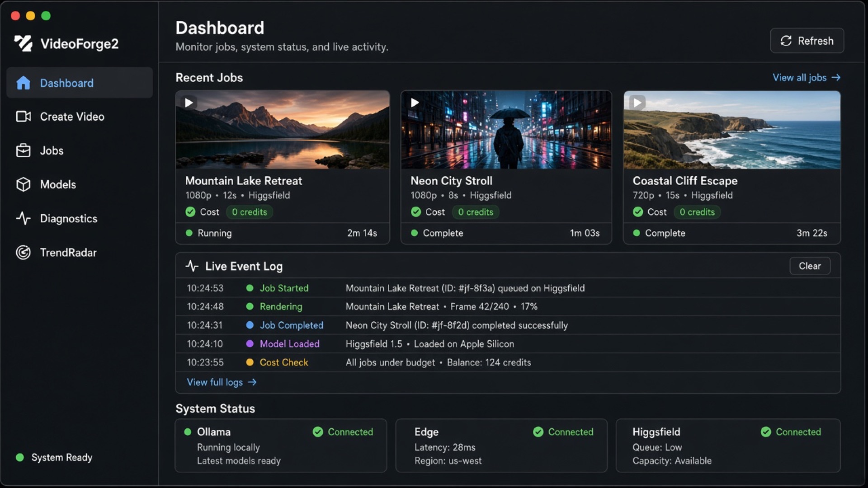Open the Neon City Stroll thumbnail
The image size is (868, 488).
(506, 130)
